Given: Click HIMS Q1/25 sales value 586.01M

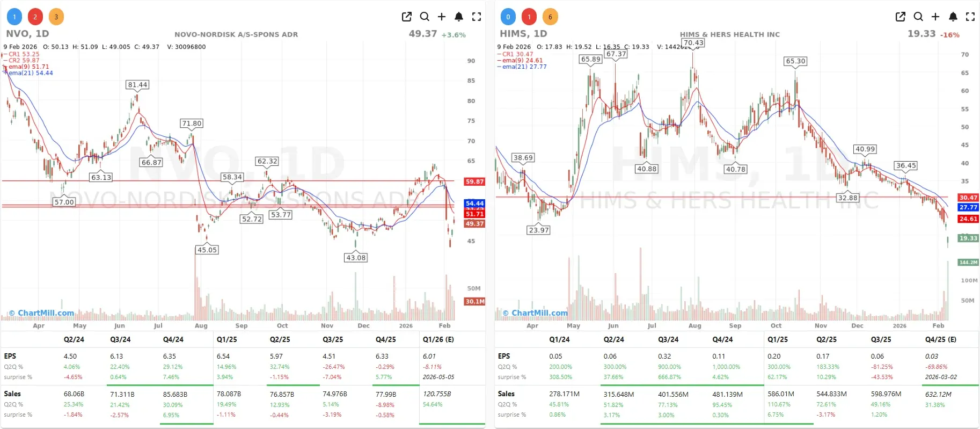Looking at the screenshot, I should 781,394.
